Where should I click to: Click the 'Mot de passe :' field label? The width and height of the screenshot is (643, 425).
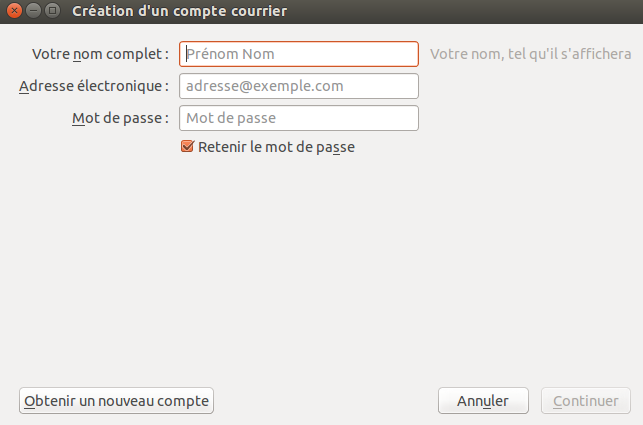click(x=121, y=118)
